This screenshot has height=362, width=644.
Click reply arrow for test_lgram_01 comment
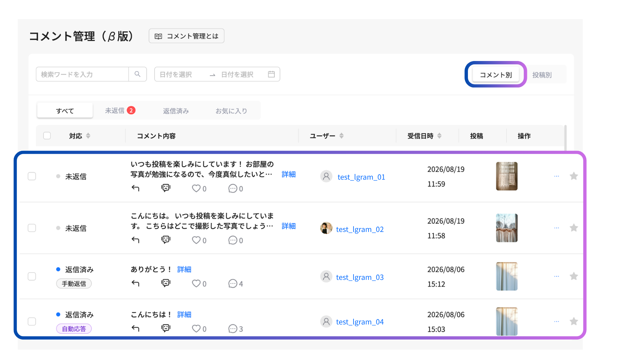coord(136,188)
